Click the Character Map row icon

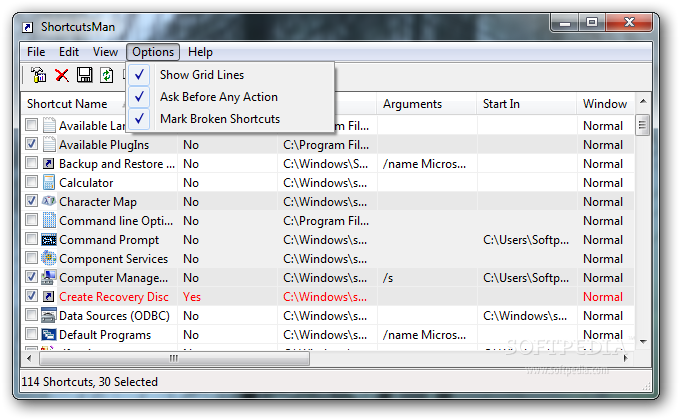click(x=49, y=201)
